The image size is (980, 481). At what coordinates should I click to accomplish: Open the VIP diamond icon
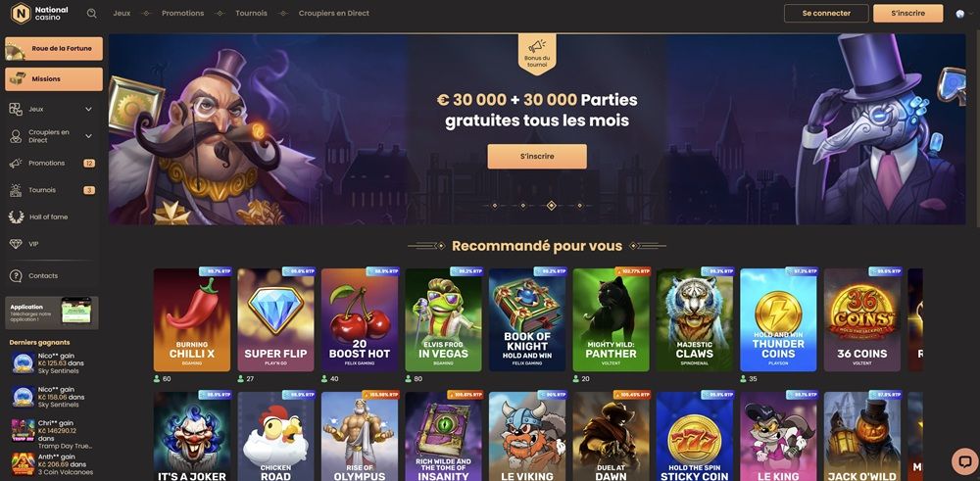coord(17,244)
